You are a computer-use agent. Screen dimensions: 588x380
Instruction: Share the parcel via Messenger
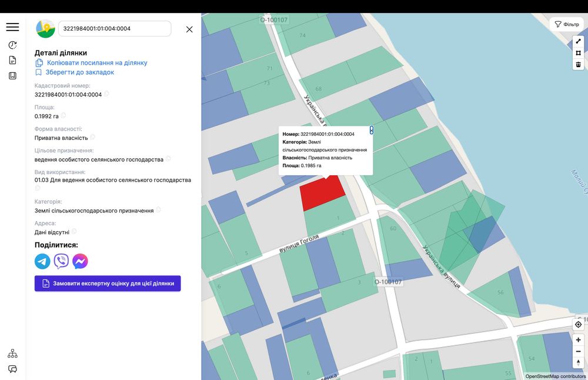coord(80,261)
